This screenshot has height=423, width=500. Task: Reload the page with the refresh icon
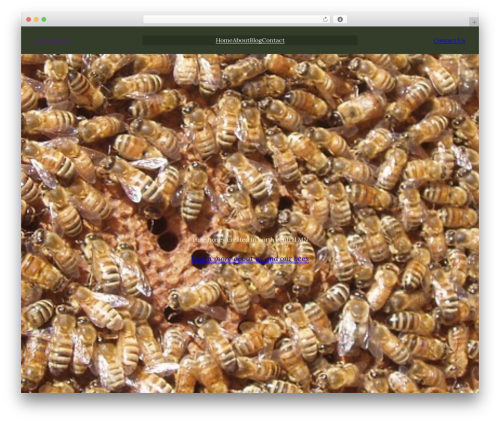pos(325,19)
